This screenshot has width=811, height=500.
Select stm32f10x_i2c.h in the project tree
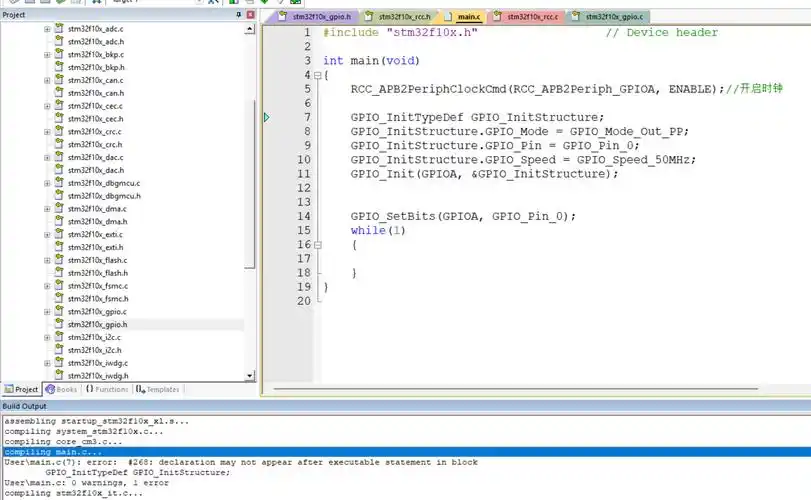pyautogui.click(x=95, y=350)
